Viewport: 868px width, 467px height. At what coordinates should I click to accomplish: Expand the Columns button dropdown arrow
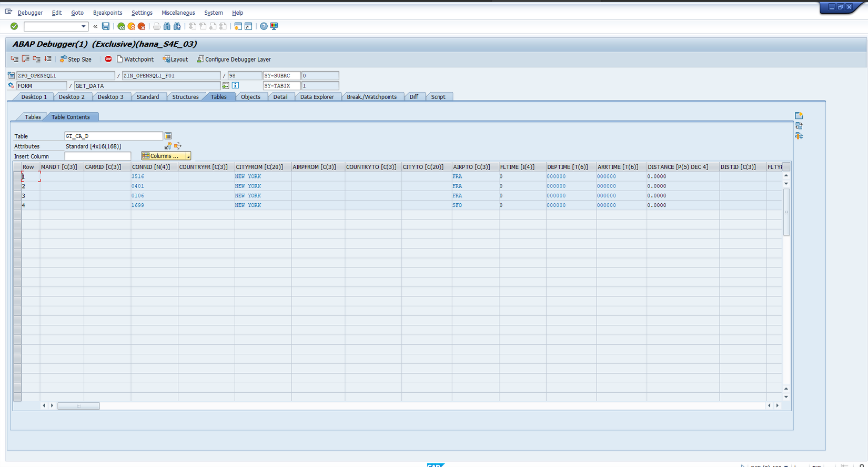click(x=188, y=156)
